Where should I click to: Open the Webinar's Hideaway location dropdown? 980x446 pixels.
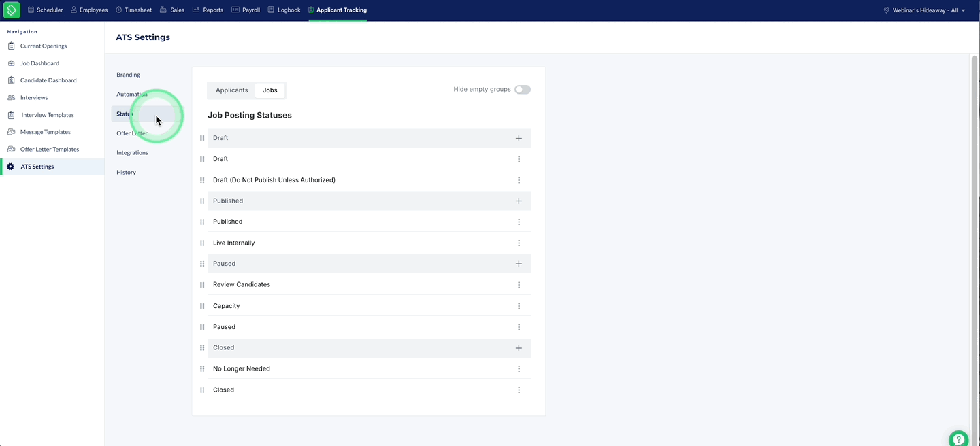coord(924,10)
